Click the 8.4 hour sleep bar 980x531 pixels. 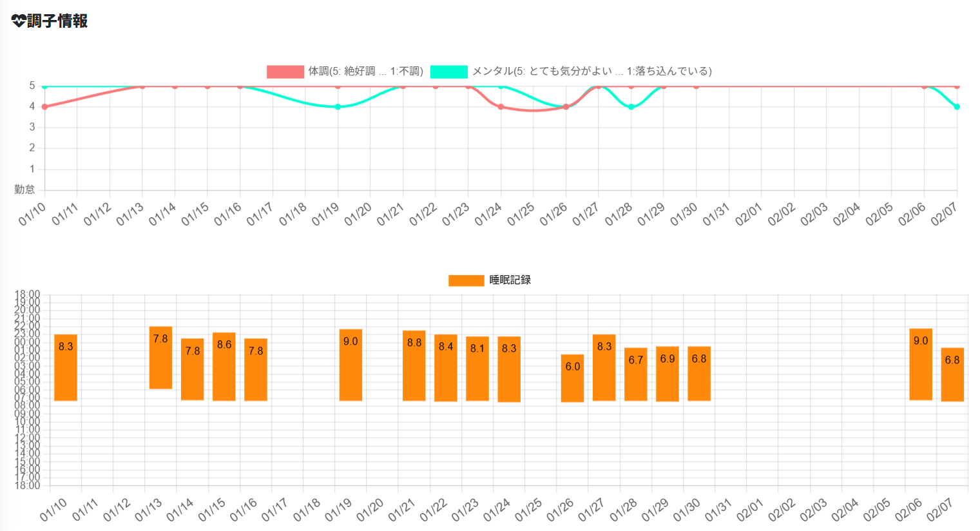tap(445, 369)
